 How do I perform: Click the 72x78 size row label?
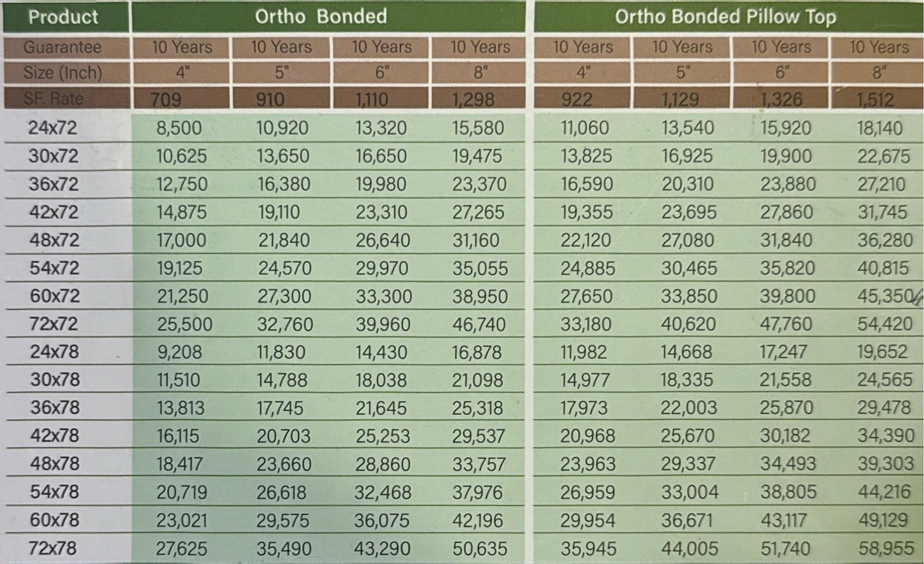point(53,548)
